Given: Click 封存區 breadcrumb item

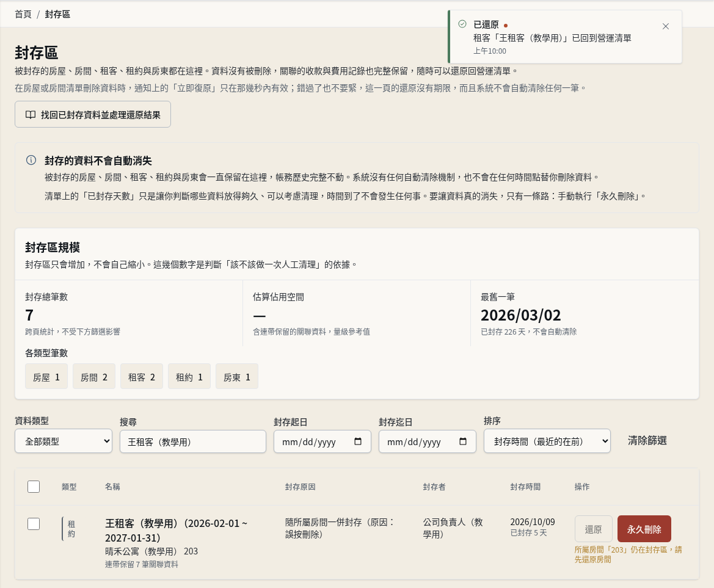Looking at the screenshot, I should 57,14.
